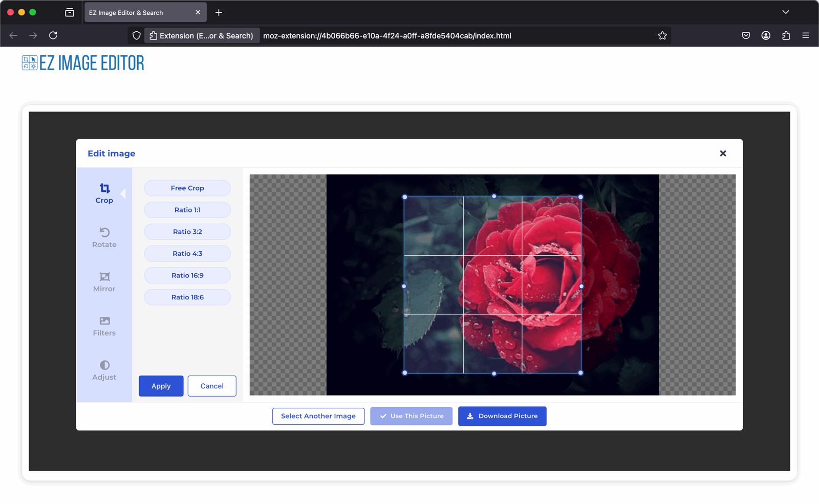Close the Edit image dialog

(x=723, y=154)
